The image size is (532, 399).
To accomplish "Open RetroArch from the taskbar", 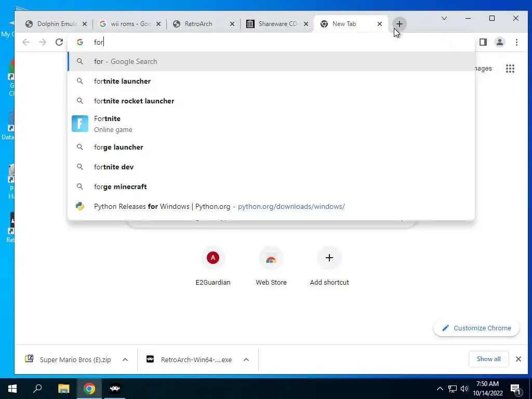I will [115, 389].
